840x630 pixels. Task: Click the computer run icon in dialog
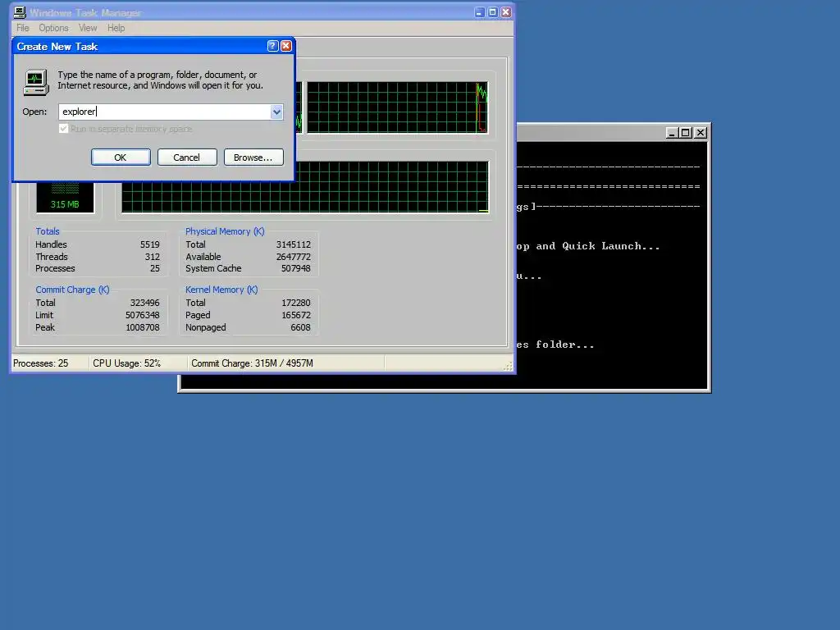click(x=36, y=82)
